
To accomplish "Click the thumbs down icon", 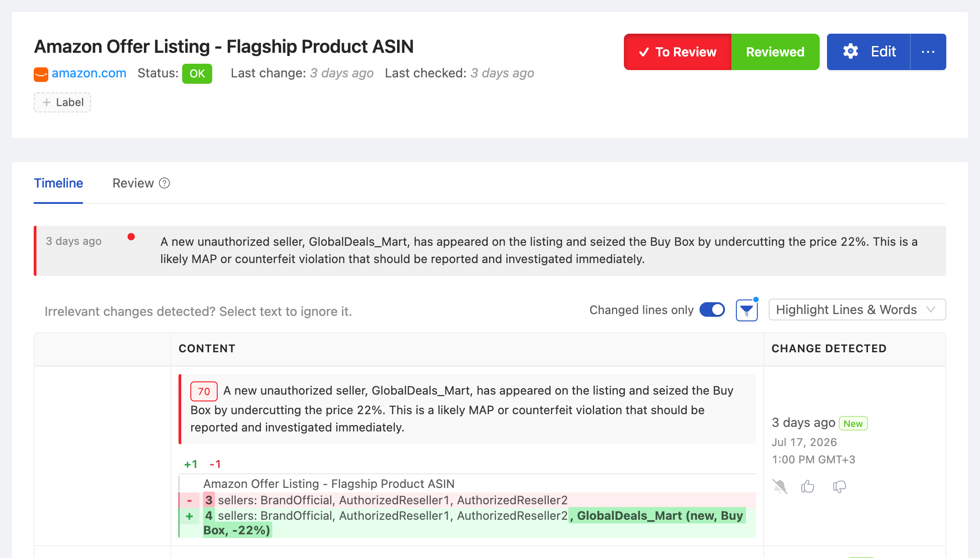I will [x=839, y=487].
